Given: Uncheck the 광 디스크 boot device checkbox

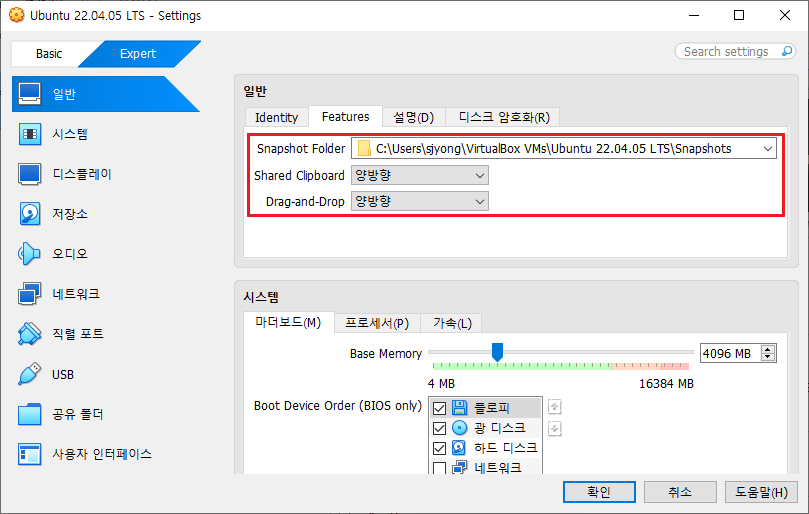Looking at the screenshot, I should click(440, 428).
